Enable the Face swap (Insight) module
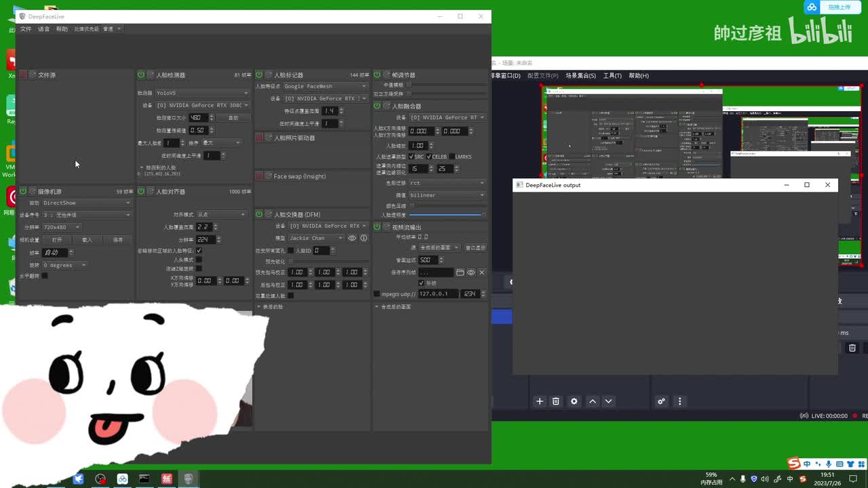 coord(259,176)
